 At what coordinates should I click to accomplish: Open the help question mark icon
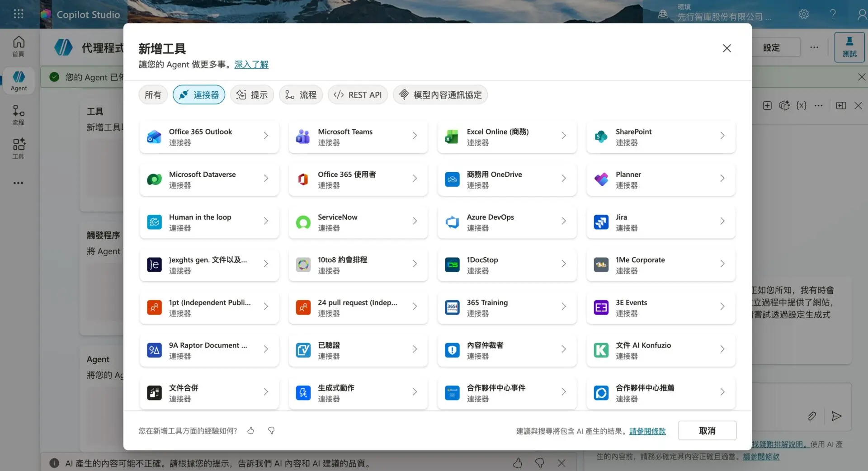point(833,14)
